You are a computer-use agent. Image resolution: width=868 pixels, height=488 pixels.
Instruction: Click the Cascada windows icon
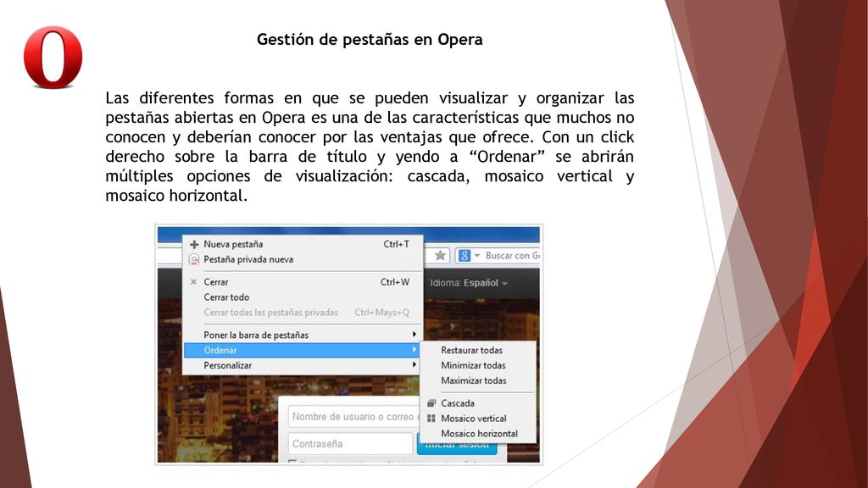pos(431,402)
